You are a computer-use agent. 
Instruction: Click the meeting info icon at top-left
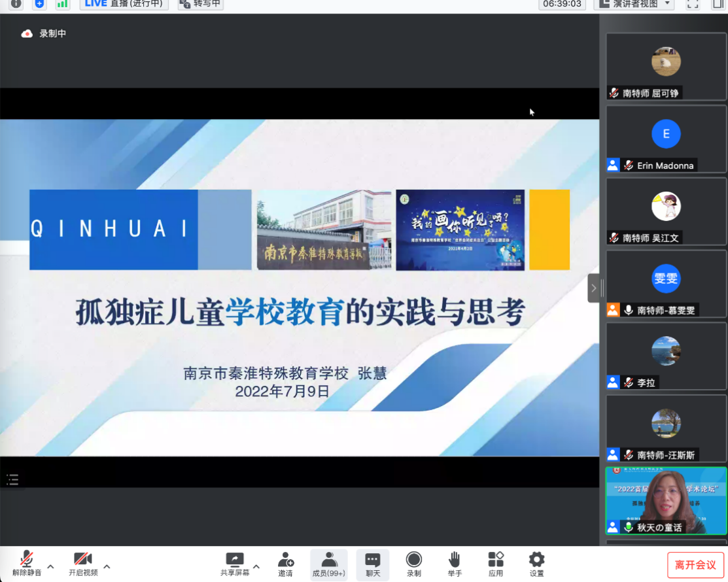16,4
